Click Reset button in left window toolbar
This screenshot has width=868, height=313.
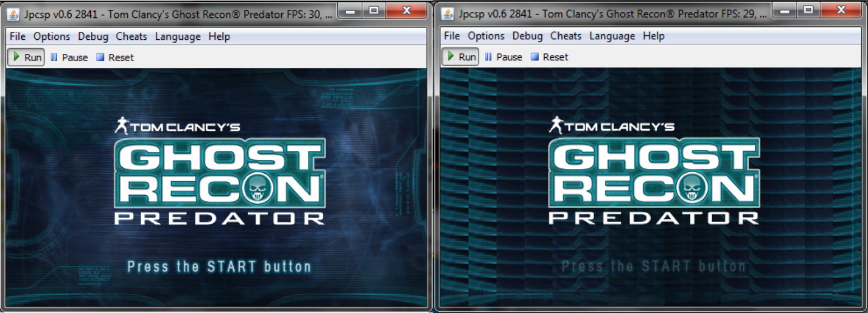[x=115, y=57]
